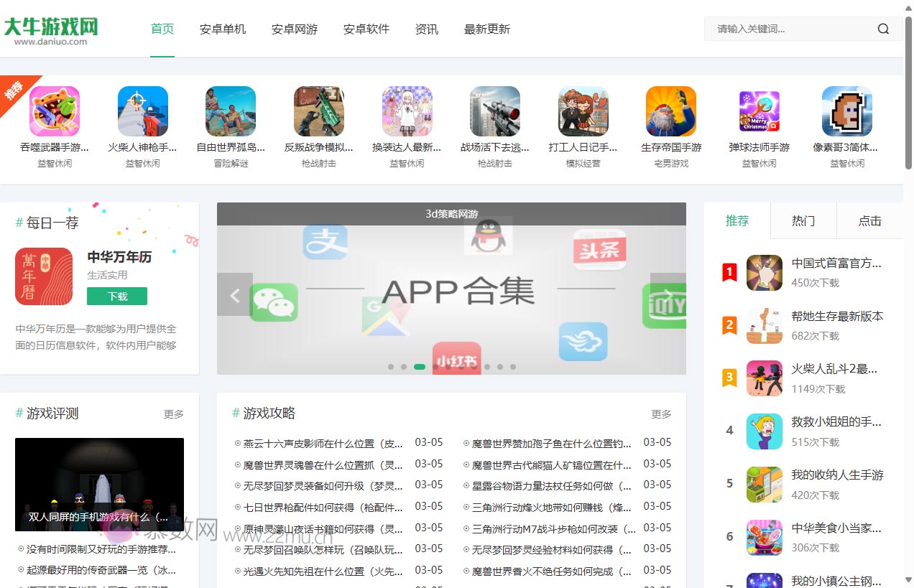Click the magnifier search icon
This screenshot has height=588, width=914.
(883, 29)
